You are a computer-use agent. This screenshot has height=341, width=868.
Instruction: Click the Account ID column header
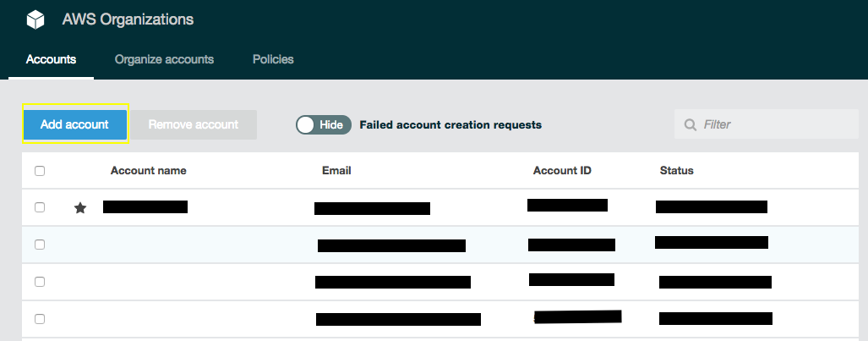pyautogui.click(x=562, y=171)
